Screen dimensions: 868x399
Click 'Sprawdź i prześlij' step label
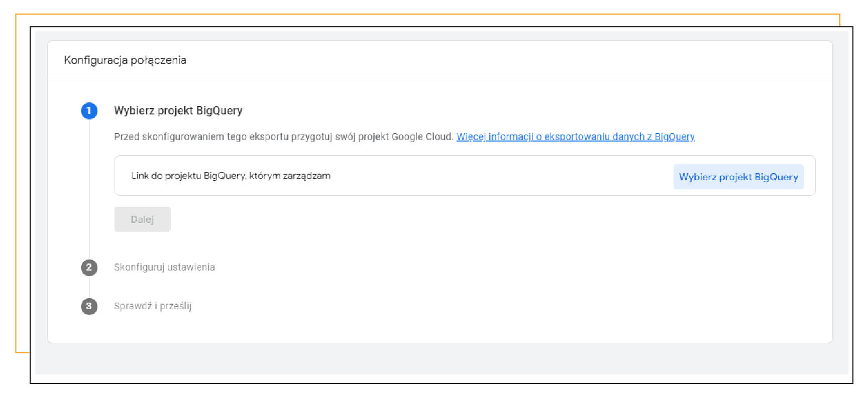tap(153, 306)
